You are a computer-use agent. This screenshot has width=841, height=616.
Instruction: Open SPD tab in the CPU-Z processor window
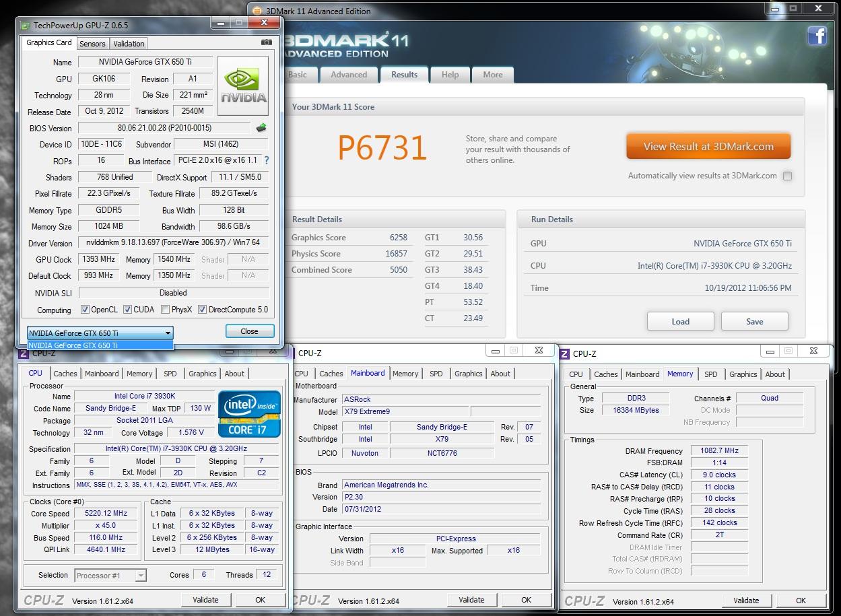[170, 374]
